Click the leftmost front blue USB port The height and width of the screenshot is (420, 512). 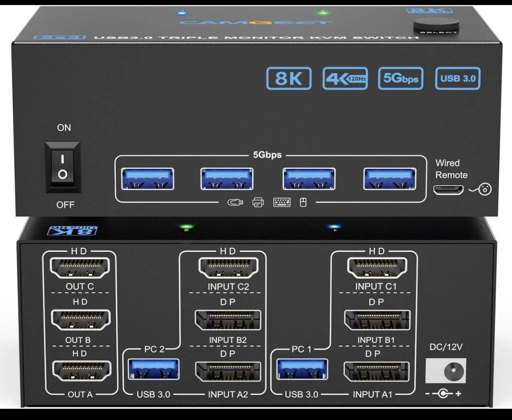[147, 179]
